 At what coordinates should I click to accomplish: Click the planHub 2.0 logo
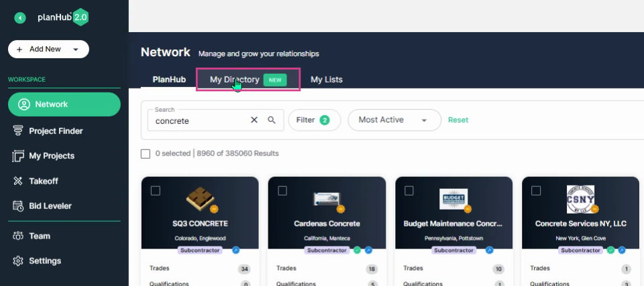click(x=63, y=17)
